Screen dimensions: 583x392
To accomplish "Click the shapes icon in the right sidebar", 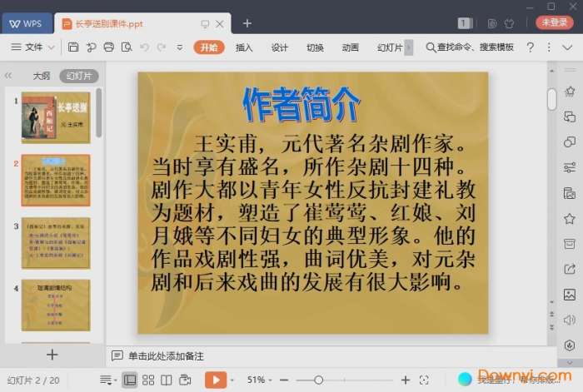I will point(569,141).
